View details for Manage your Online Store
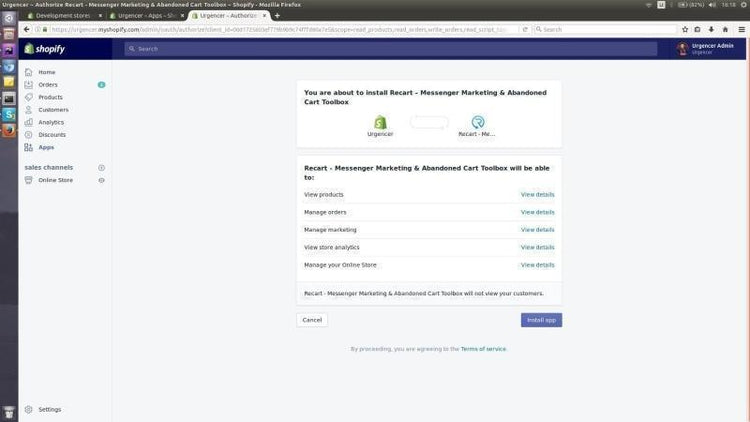Viewport: 750px width, 422px height. 537,265
